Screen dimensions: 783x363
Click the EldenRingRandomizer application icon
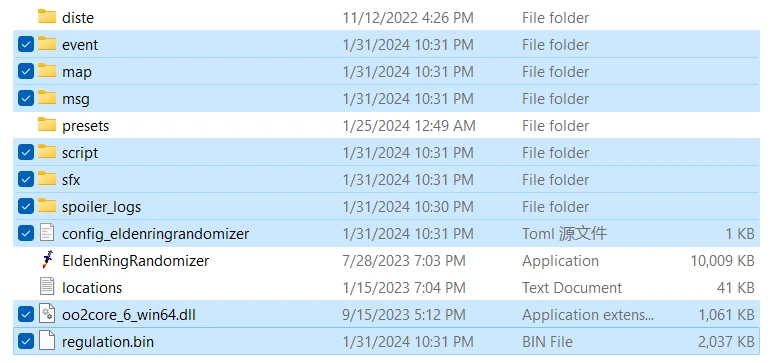tap(47, 261)
